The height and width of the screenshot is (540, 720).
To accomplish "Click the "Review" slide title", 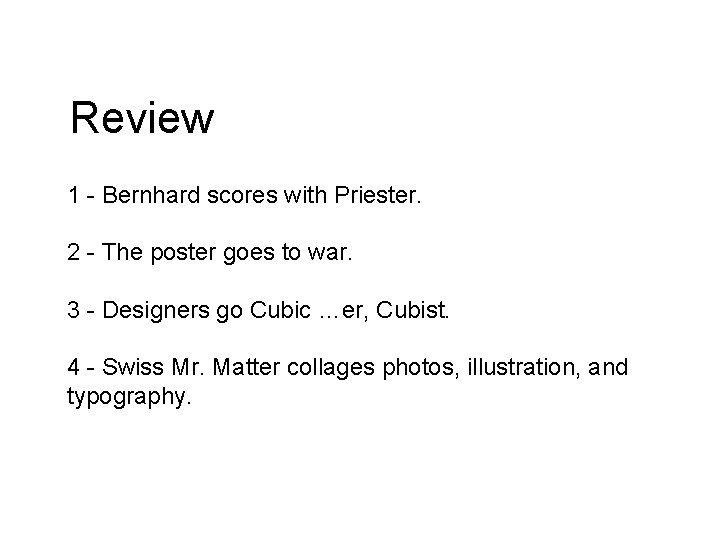I will pyautogui.click(x=142, y=118).
